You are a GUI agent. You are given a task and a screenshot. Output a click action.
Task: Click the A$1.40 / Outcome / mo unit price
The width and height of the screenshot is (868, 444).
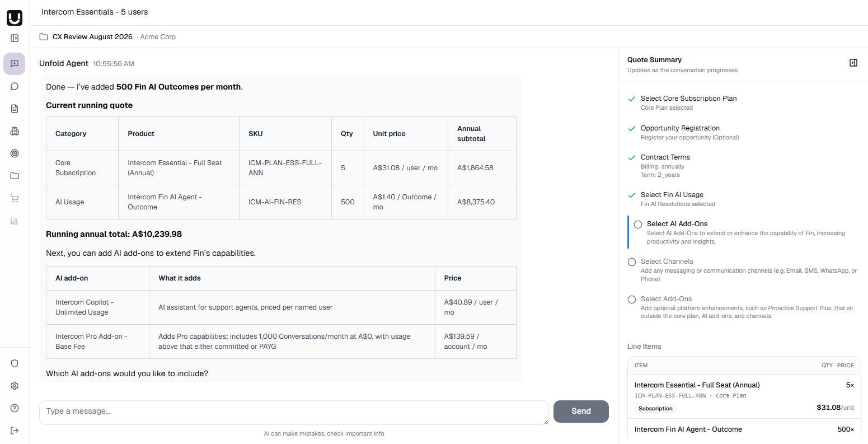[x=406, y=202]
